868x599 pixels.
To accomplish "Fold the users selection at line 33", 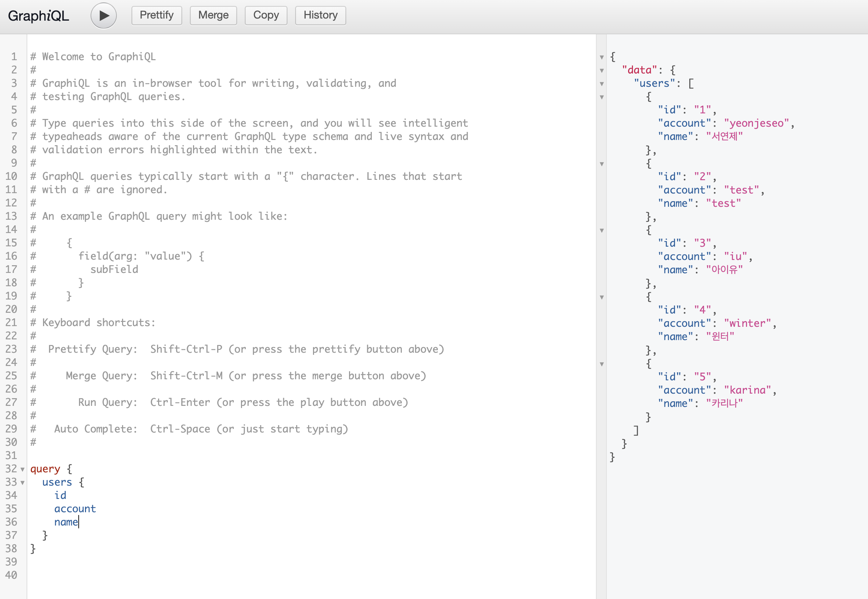I will coord(23,482).
